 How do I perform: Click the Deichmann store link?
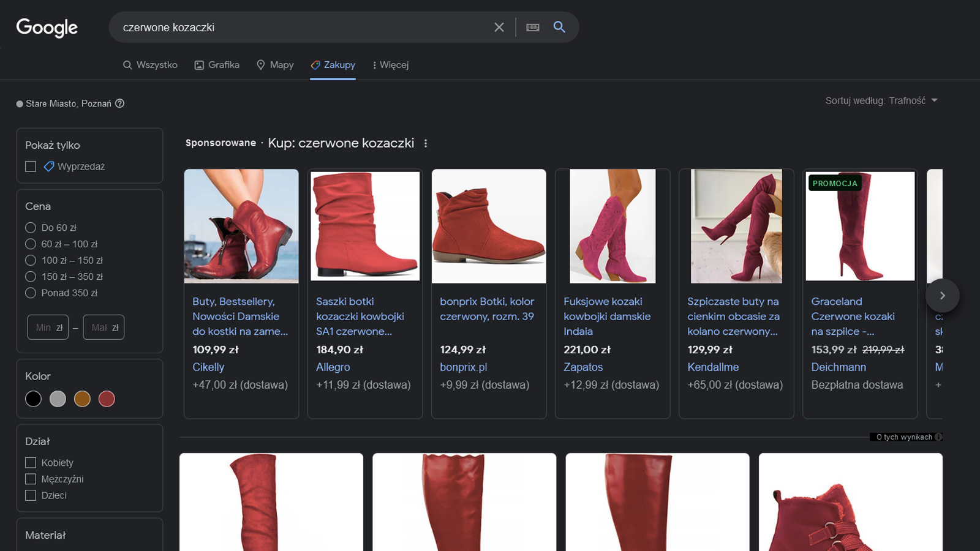839,367
